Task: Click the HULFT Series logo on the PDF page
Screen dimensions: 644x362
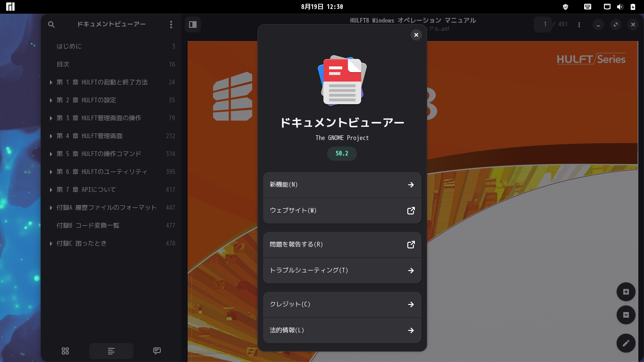Action: (x=591, y=59)
